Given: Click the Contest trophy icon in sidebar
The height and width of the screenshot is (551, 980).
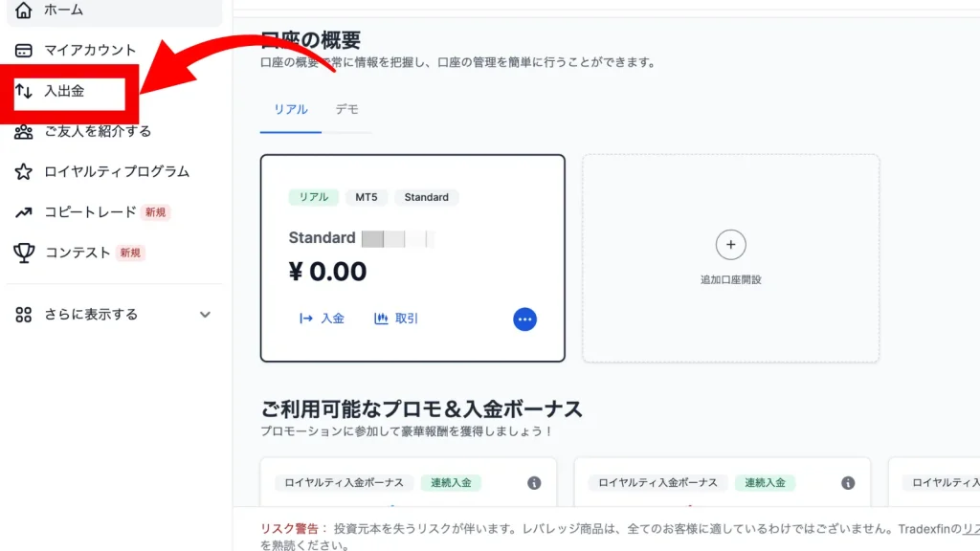Looking at the screenshot, I should coord(24,252).
